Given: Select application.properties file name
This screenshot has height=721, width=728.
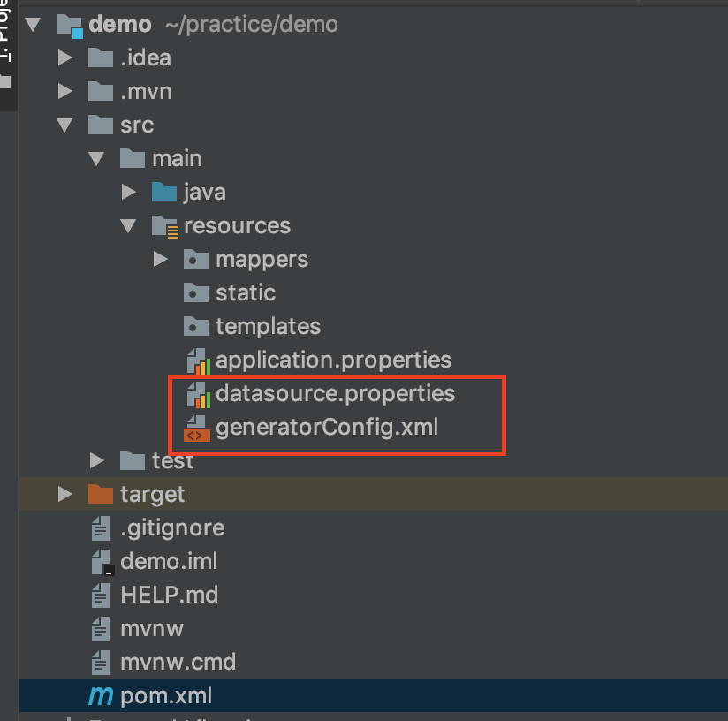Looking at the screenshot, I should 333,360.
